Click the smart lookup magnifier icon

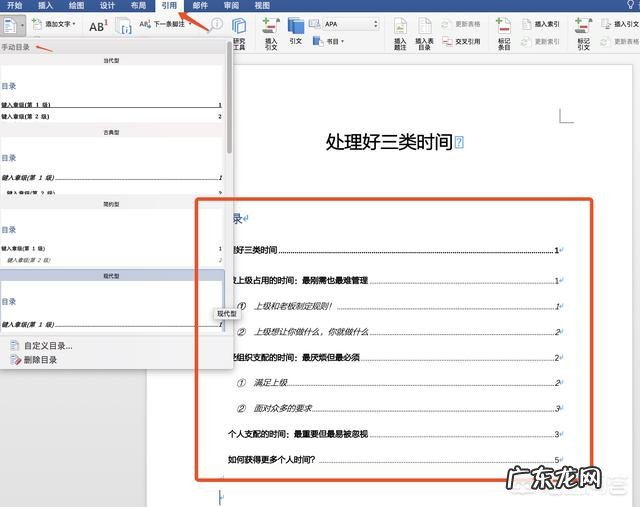[x=216, y=25]
